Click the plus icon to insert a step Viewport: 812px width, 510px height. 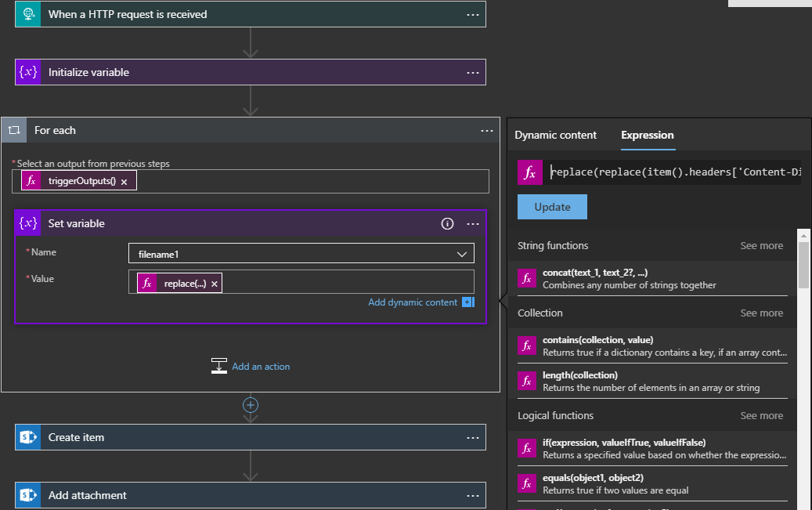pos(251,405)
